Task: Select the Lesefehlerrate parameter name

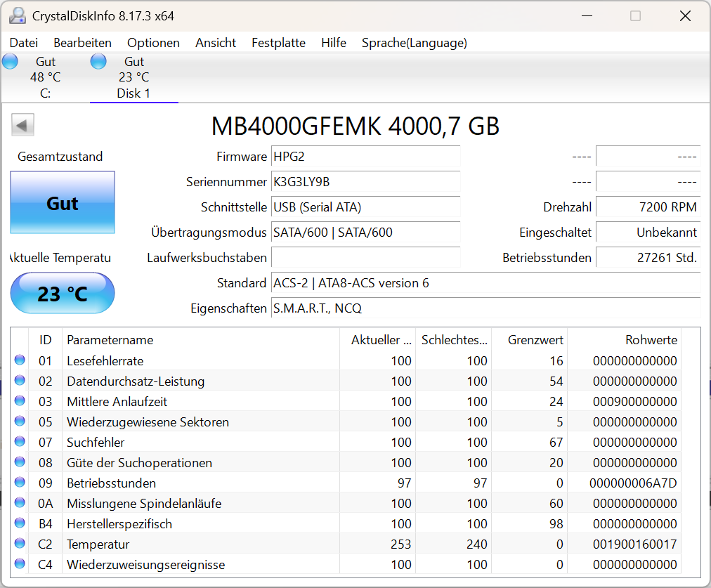Action: 105,361
